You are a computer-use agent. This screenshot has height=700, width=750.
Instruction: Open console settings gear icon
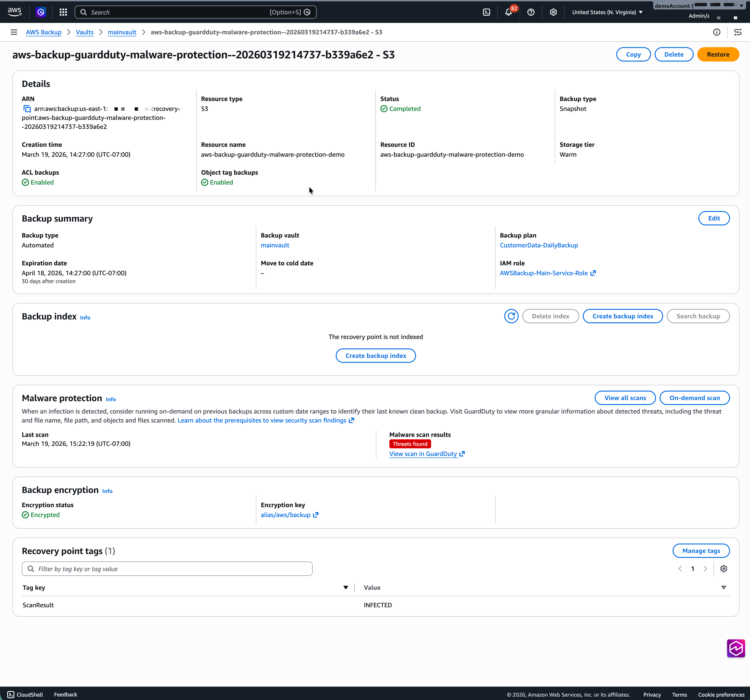[553, 12]
